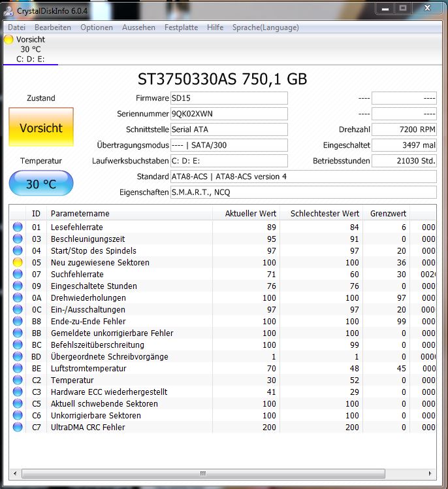Select the UltraDMA CRC Fehler parameter name
Image resolution: width=448 pixels, height=489 pixels.
(88, 428)
